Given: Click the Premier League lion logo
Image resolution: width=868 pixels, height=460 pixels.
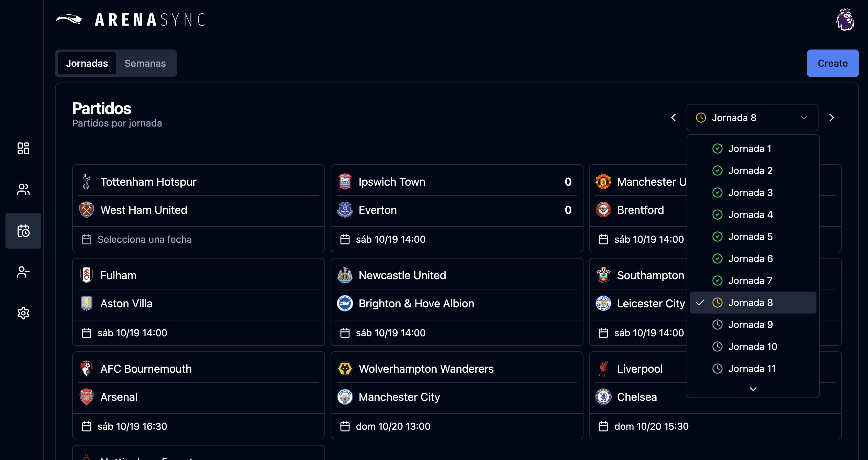Looking at the screenshot, I should coord(845,20).
